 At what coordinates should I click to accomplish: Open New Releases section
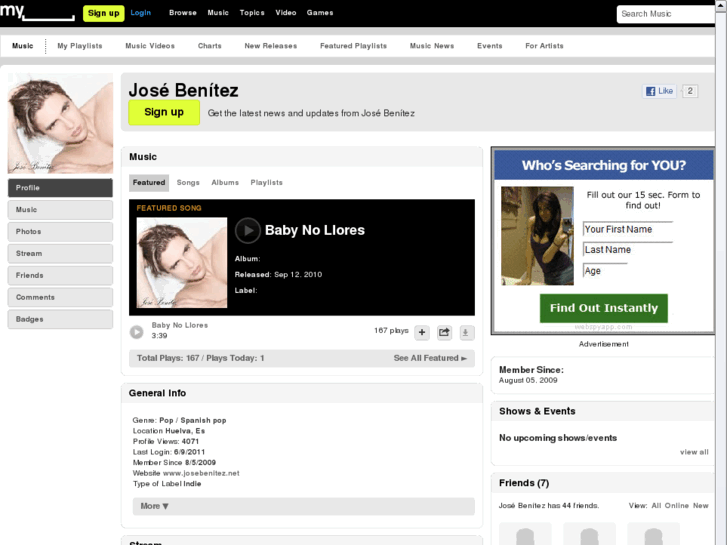(x=271, y=46)
